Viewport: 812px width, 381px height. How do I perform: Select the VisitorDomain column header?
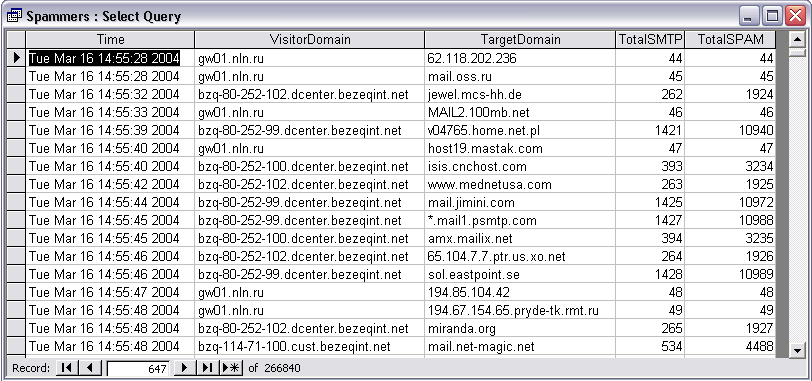[x=310, y=39]
